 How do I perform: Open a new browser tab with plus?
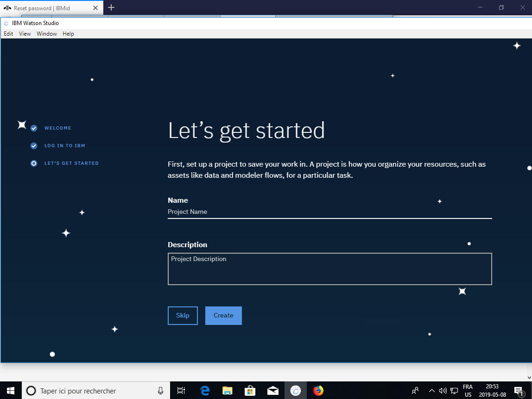(x=111, y=7)
